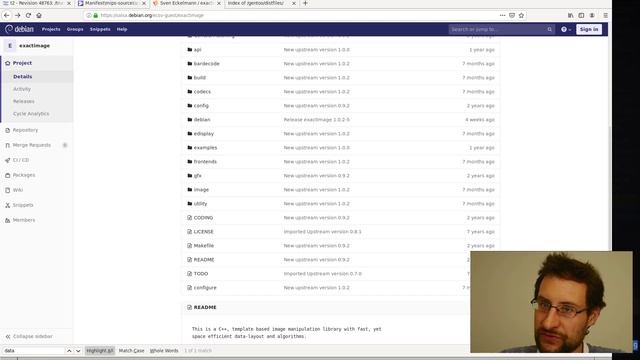Viewport: 640px width, 360px height.
Task: Toggle Whole Words in find bar
Action: (164, 351)
